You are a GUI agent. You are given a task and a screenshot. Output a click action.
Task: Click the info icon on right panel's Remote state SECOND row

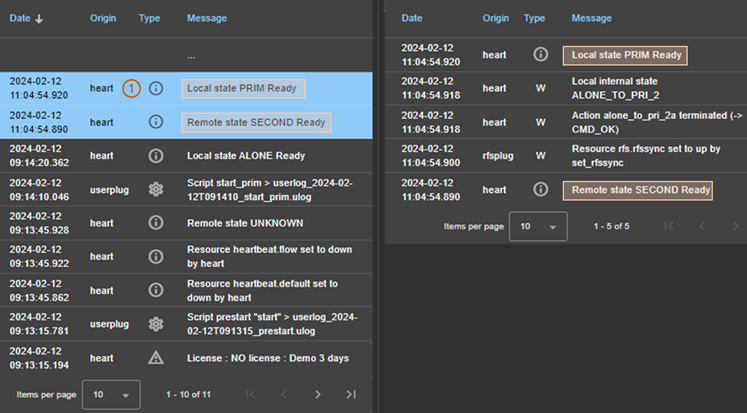click(540, 189)
